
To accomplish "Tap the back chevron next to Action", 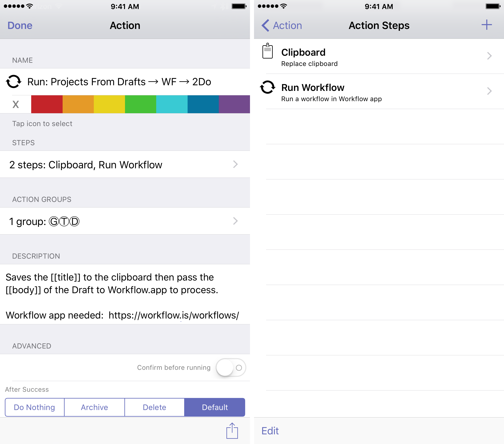I will click(x=265, y=25).
